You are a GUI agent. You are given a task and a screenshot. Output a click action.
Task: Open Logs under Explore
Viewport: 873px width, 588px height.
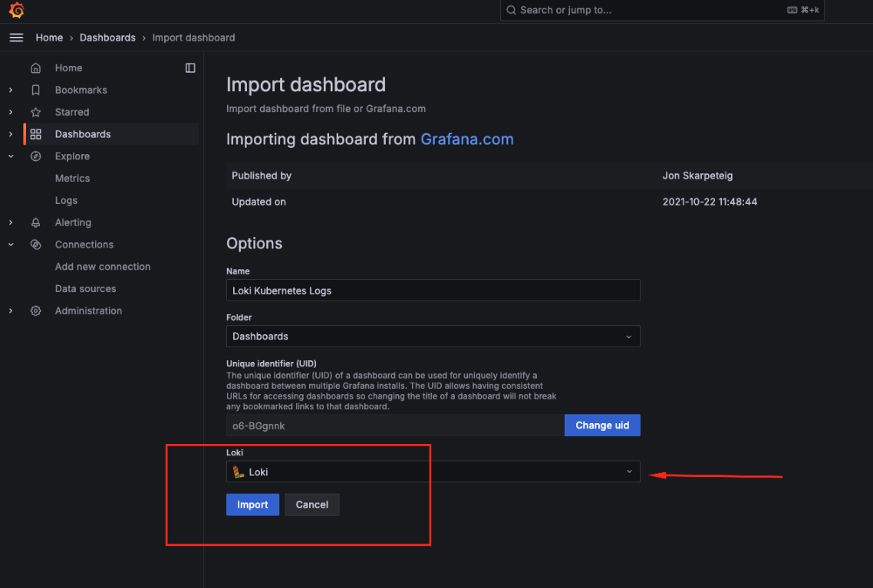[x=66, y=200]
